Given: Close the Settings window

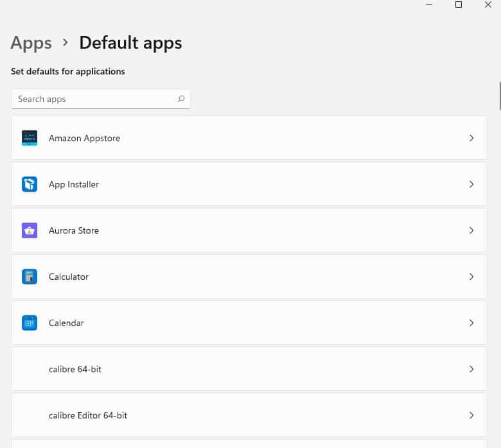Looking at the screenshot, I should point(488,4).
